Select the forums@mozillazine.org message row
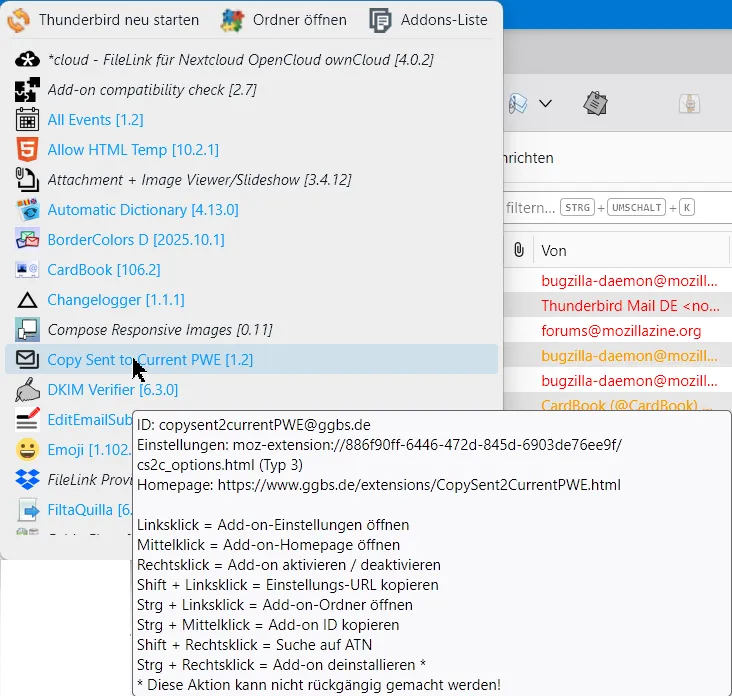The width and height of the screenshot is (732, 696). coord(618,330)
